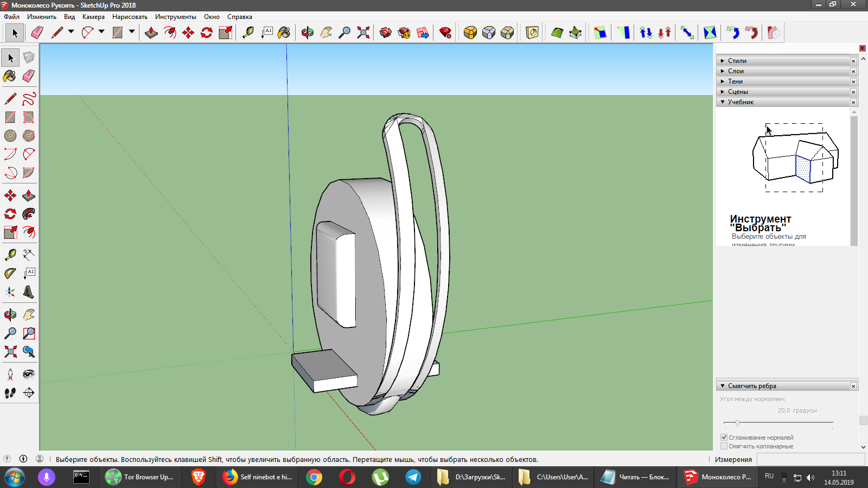Image resolution: width=868 pixels, height=488 pixels.
Task: Click the angle between normals slider
Action: point(737,423)
